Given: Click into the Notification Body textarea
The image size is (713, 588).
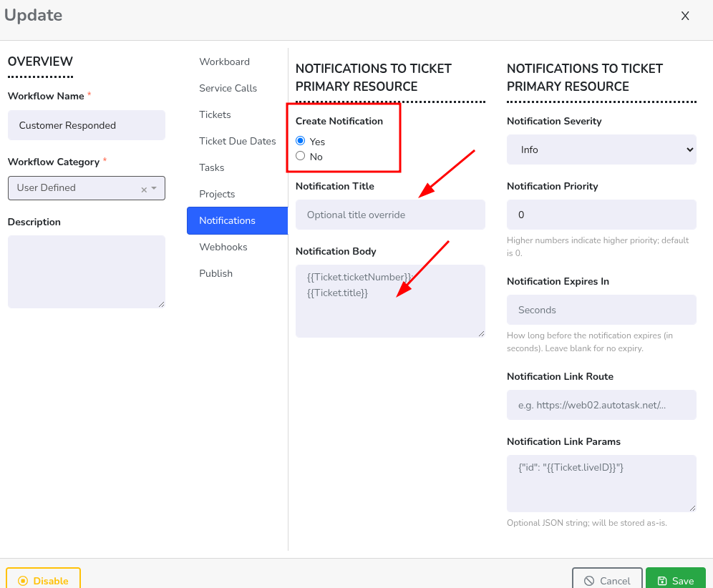Looking at the screenshot, I should [390, 301].
